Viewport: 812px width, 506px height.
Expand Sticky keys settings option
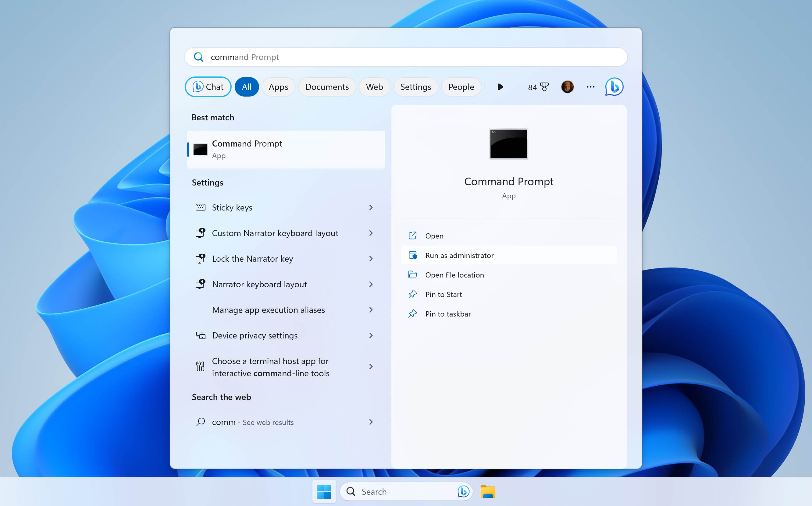click(372, 207)
